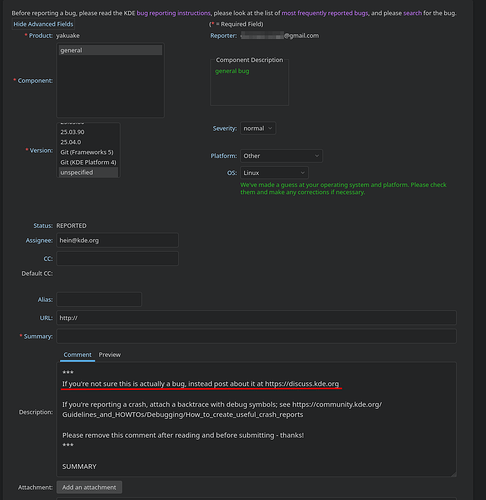Select Git (KDE Platform 4) version
Screen dimensions: 486x500
tap(88, 162)
